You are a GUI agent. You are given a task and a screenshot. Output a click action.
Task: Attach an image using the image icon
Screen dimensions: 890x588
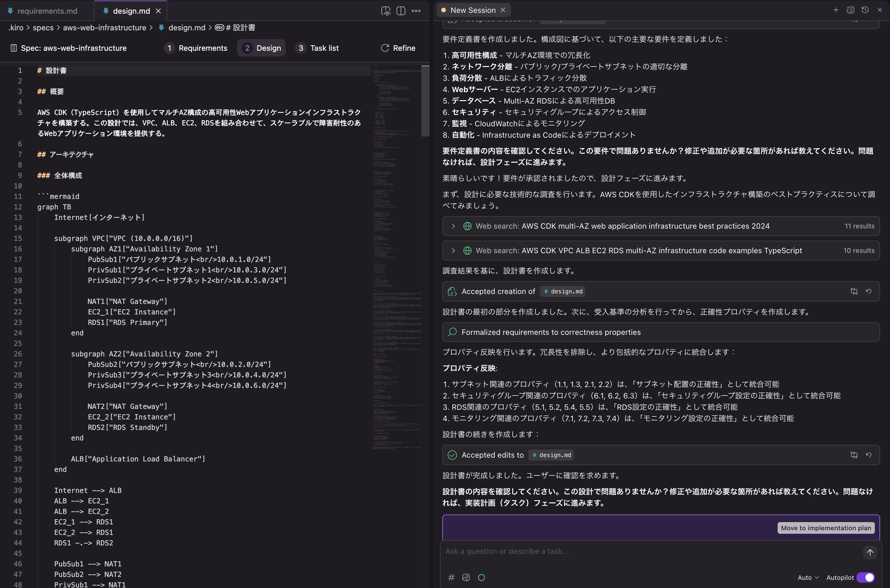[466, 577]
